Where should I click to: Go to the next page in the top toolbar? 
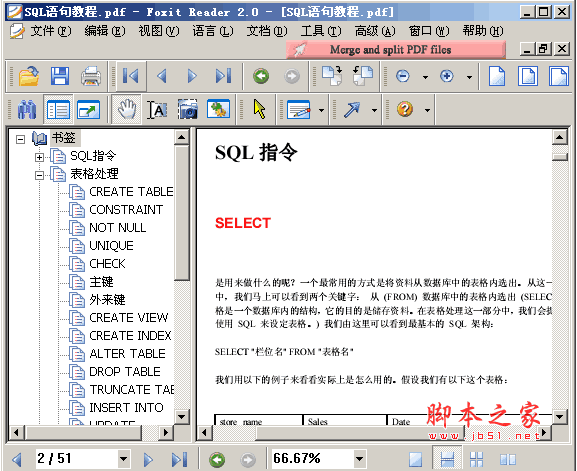click(192, 76)
